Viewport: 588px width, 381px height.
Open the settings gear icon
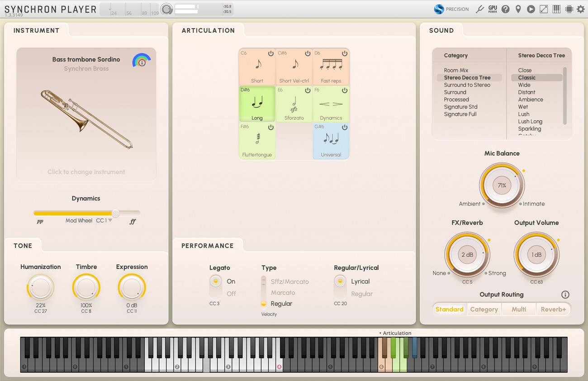581,9
